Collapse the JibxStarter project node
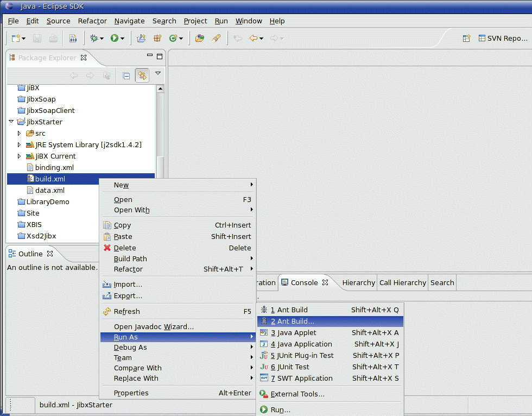This screenshot has height=416, width=532. tap(11, 122)
